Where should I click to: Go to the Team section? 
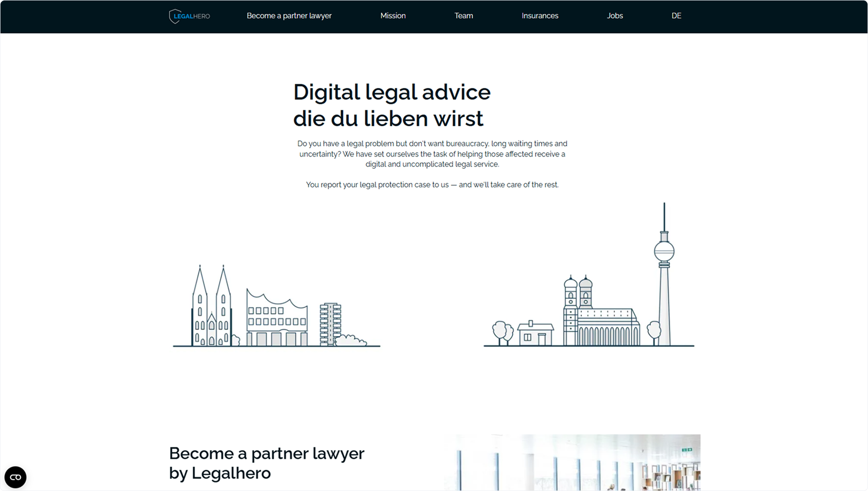click(463, 16)
